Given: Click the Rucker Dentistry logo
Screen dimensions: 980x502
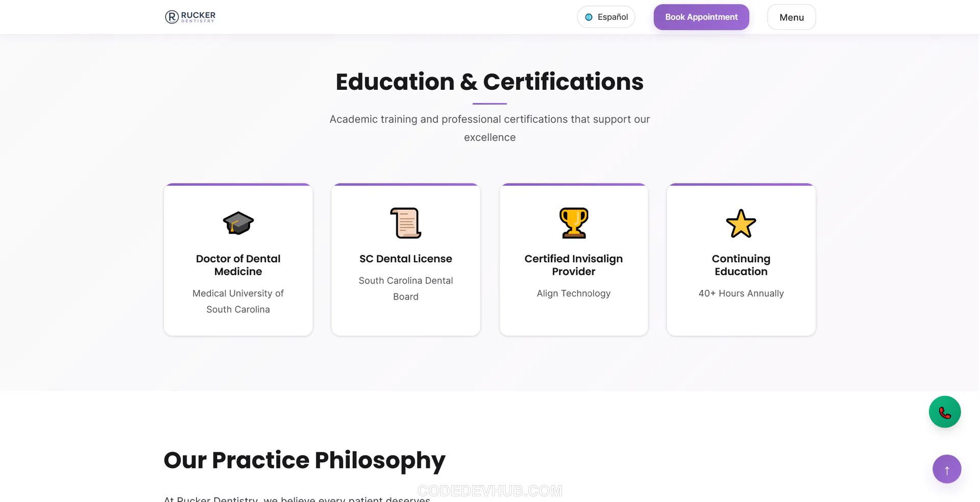Looking at the screenshot, I should coord(190,17).
